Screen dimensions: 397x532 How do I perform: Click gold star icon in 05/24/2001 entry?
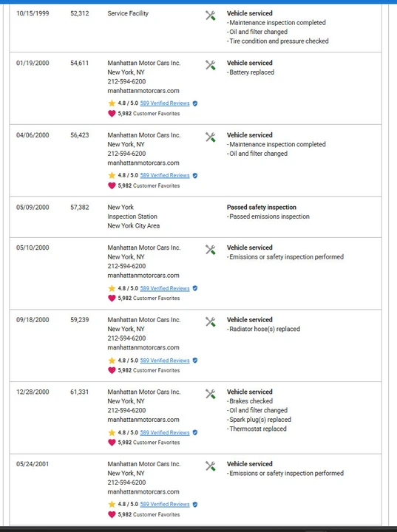[112, 505]
